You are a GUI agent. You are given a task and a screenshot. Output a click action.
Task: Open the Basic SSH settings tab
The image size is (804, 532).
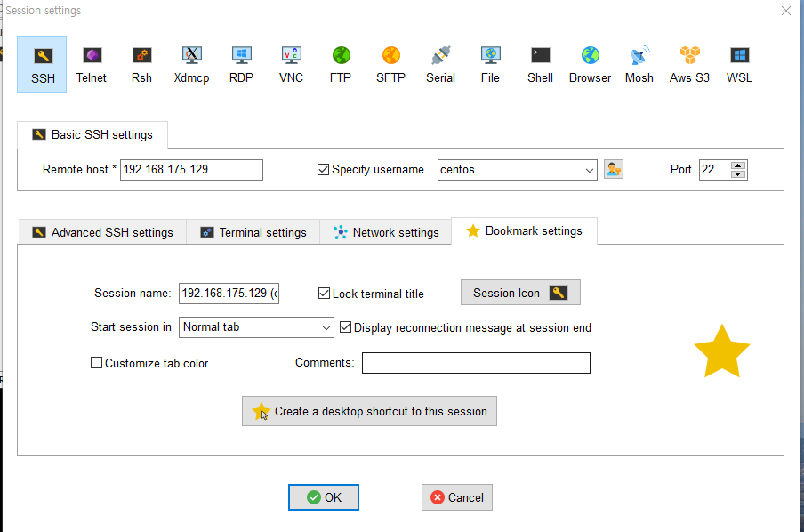point(92,135)
